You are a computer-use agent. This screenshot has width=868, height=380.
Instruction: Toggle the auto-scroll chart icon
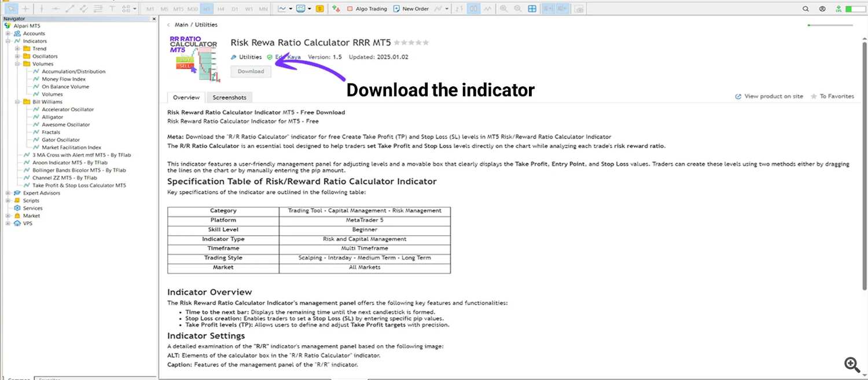(548, 9)
